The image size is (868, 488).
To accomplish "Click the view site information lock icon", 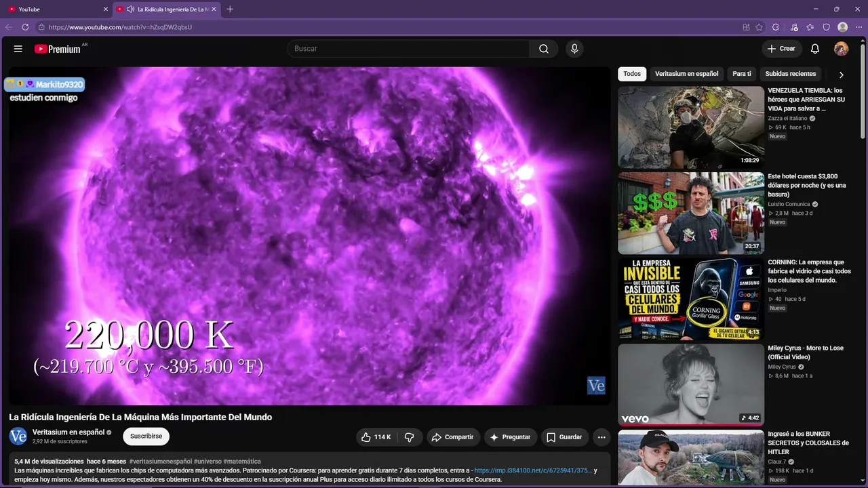I will click(41, 27).
